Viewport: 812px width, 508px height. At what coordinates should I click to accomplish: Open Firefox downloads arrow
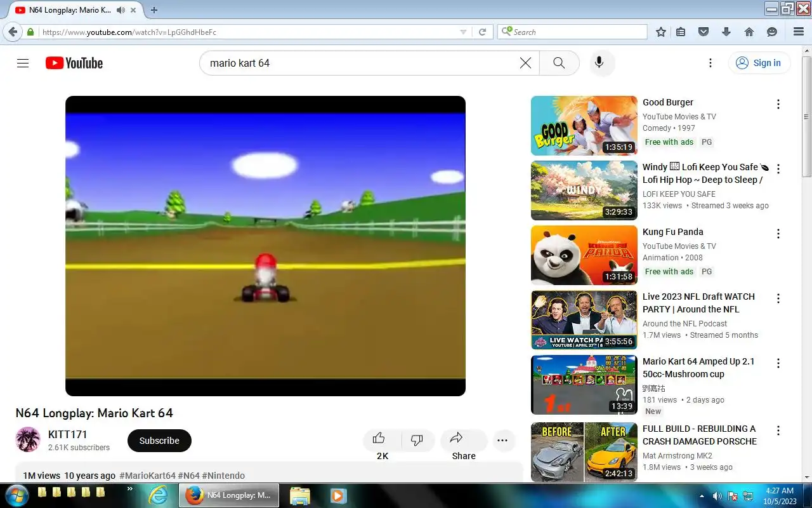click(726, 32)
